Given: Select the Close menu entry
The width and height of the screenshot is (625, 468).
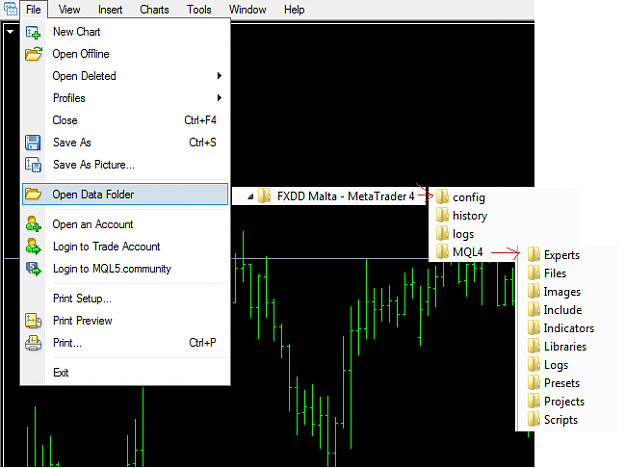Looking at the screenshot, I should pyautogui.click(x=125, y=120).
